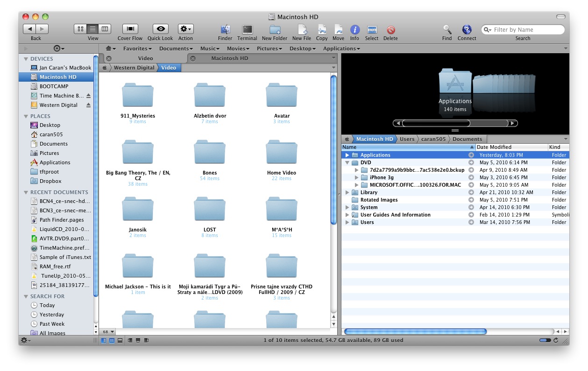Launch Quick Look eye icon
Screen dimensions: 588x371
coord(160,29)
